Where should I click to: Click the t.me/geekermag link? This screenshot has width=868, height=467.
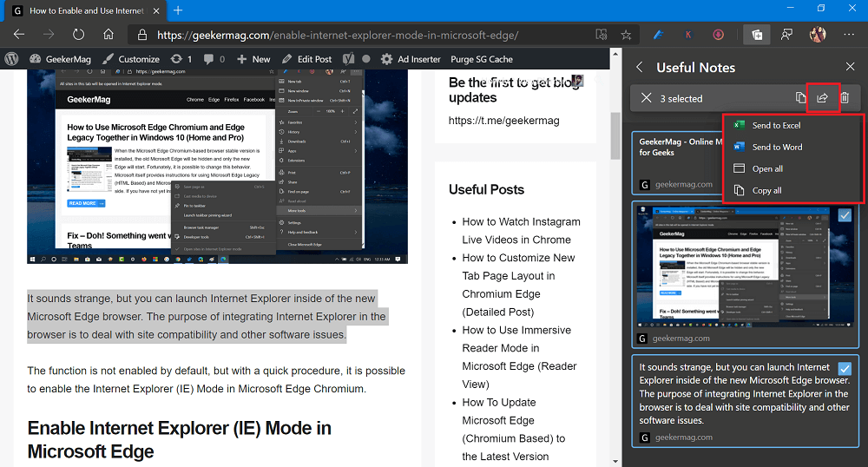[x=503, y=120]
